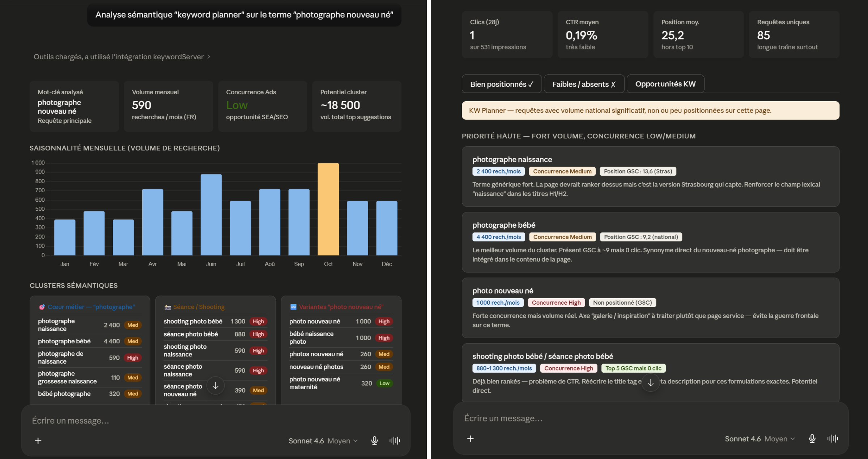The height and width of the screenshot is (459, 868).
Task: Click the Clics (28j) stat card
Action: pos(507,34)
